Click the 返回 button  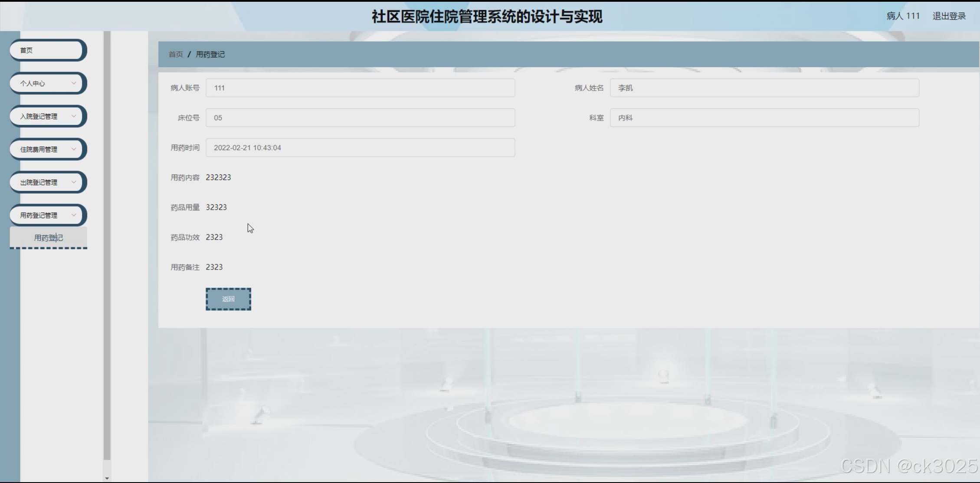(228, 299)
